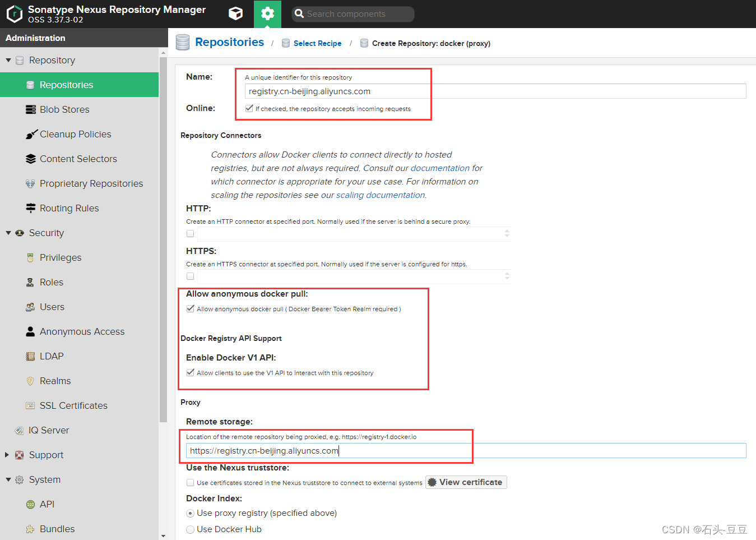The width and height of the screenshot is (756, 540).
Task: Click the IQ Server icon
Action: click(x=20, y=430)
